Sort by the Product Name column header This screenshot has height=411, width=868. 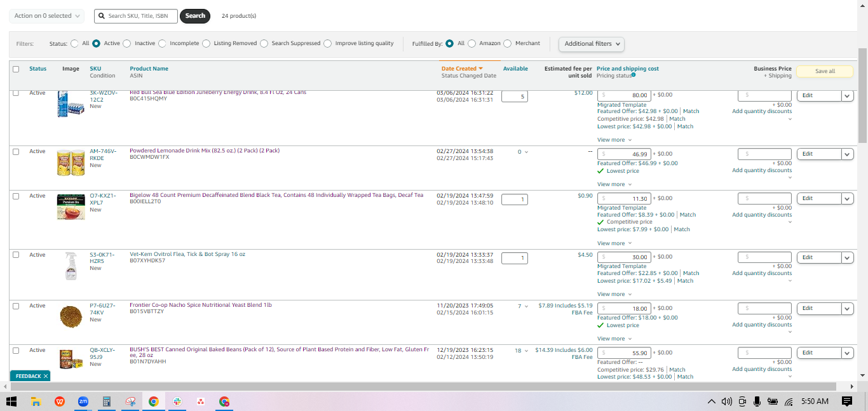tap(149, 69)
